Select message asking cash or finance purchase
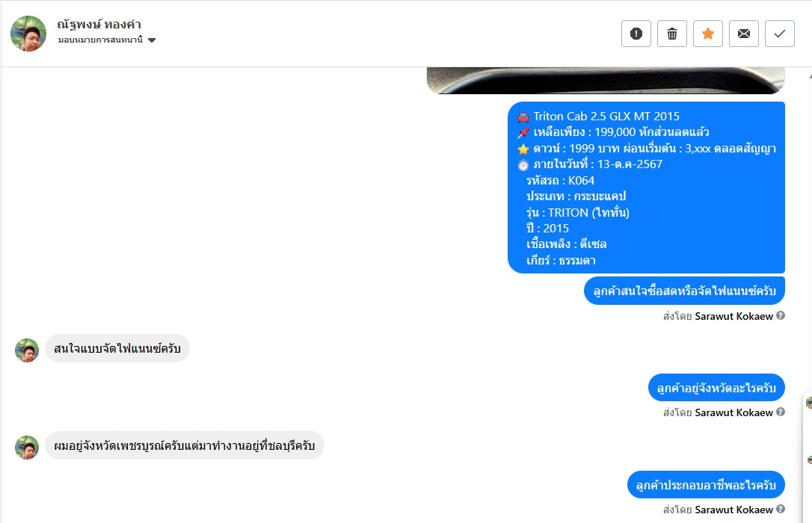The width and height of the screenshot is (812, 523). click(684, 291)
